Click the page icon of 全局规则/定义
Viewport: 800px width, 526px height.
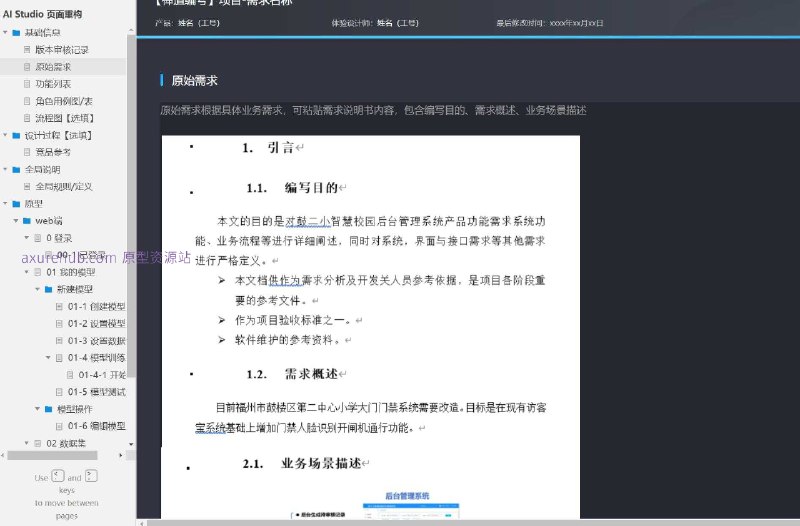pyautogui.click(x=27, y=186)
